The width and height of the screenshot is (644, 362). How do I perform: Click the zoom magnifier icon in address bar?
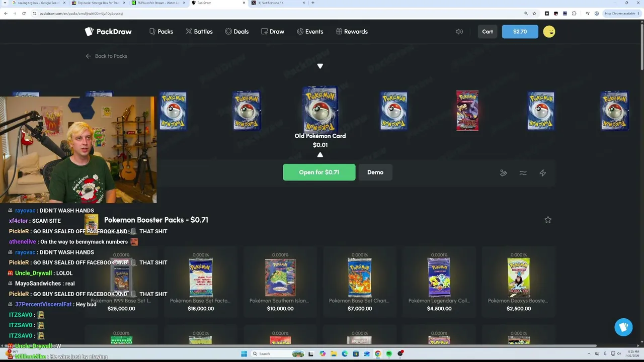point(526,14)
